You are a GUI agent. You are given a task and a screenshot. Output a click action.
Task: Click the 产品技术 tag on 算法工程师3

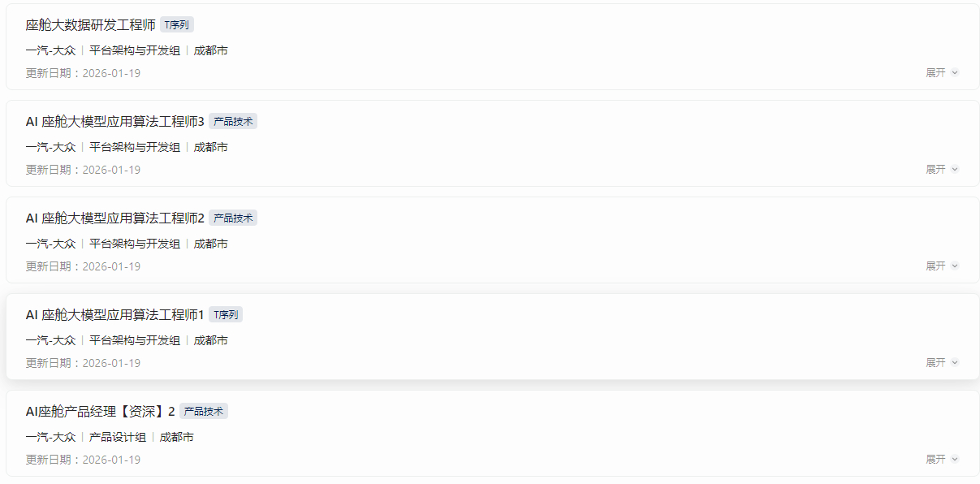(x=233, y=122)
